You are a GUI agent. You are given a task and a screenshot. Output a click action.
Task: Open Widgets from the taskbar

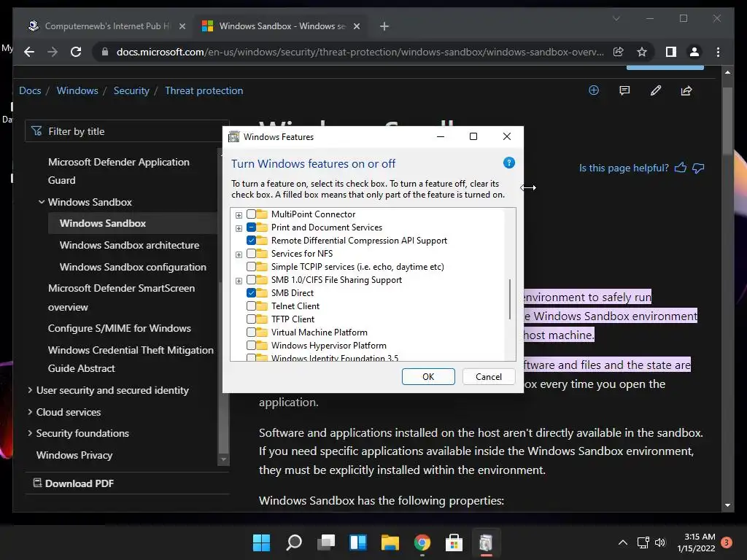tap(357, 542)
